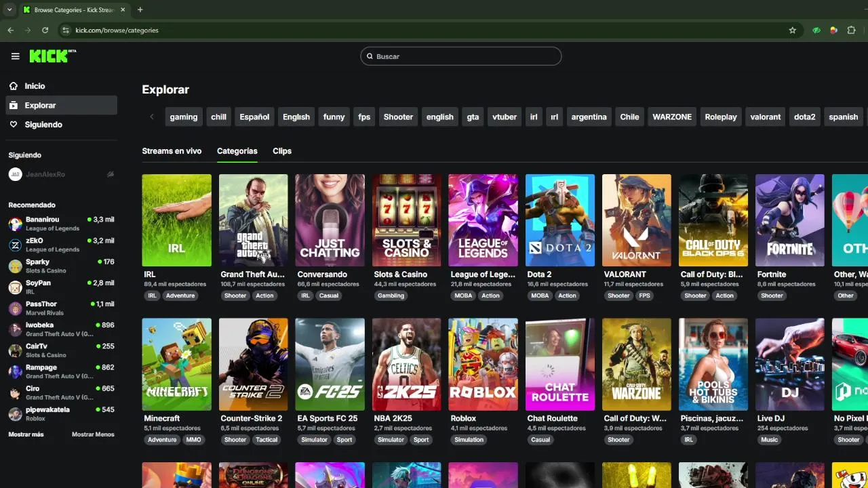
Task: Go to Inicio in sidebar
Action: 61,86
